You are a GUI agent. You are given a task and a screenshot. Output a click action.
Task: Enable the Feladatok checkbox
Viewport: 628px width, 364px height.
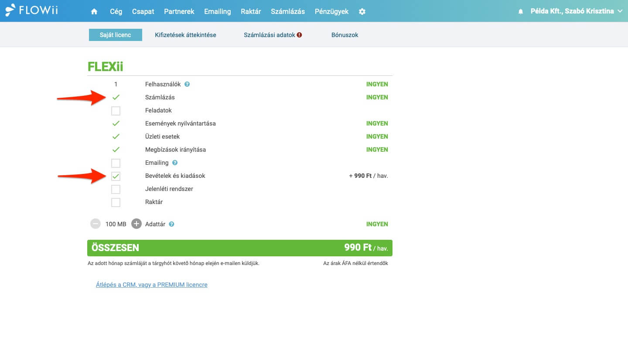tap(116, 111)
